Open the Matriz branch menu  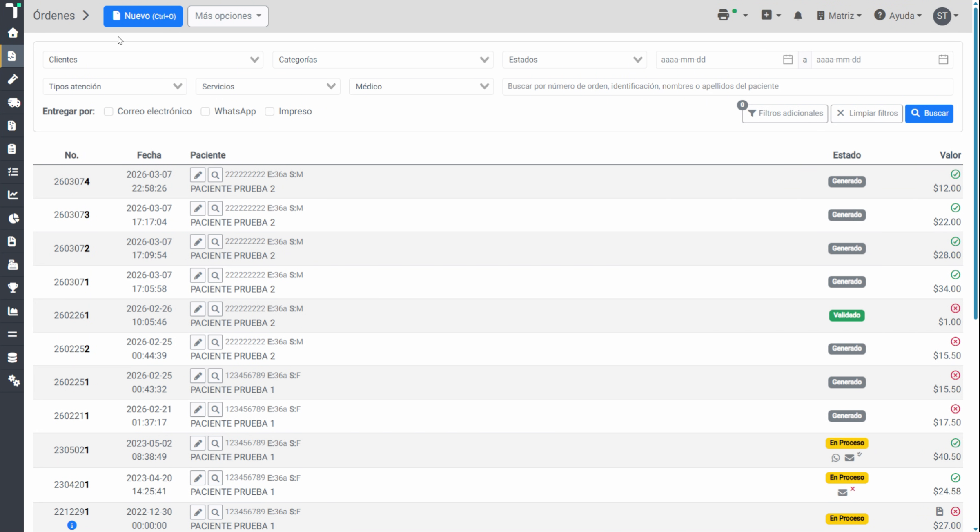[x=839, y=16]
